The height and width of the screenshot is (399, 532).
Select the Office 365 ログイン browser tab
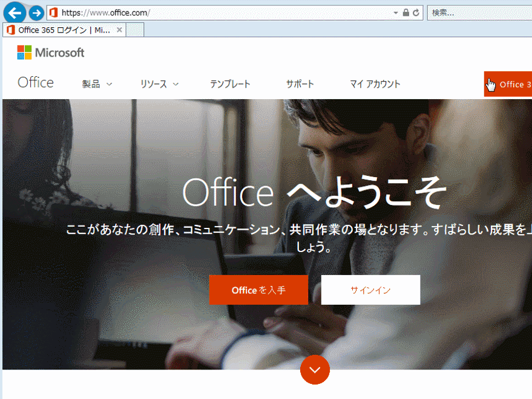coord(65,30)
